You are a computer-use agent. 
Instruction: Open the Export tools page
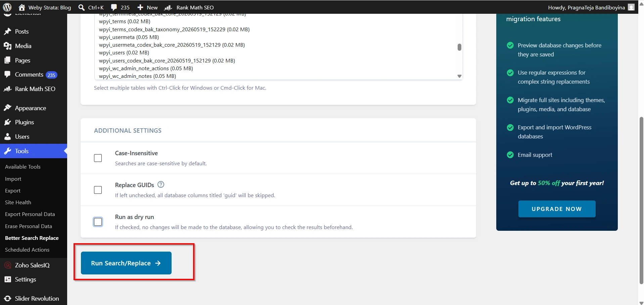[x=13, y=190]
